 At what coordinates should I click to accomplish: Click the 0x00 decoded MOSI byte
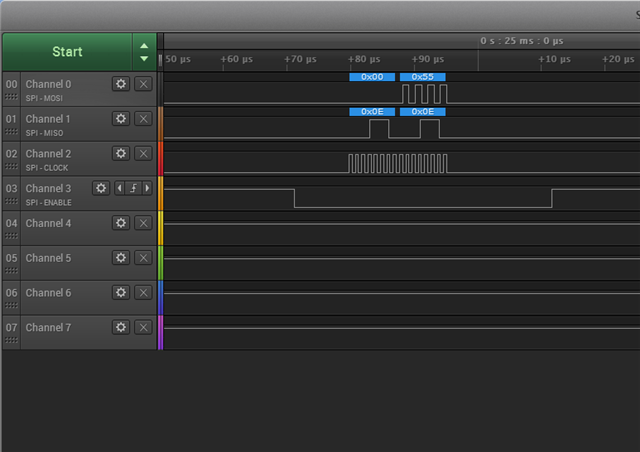tap(372, 77)
